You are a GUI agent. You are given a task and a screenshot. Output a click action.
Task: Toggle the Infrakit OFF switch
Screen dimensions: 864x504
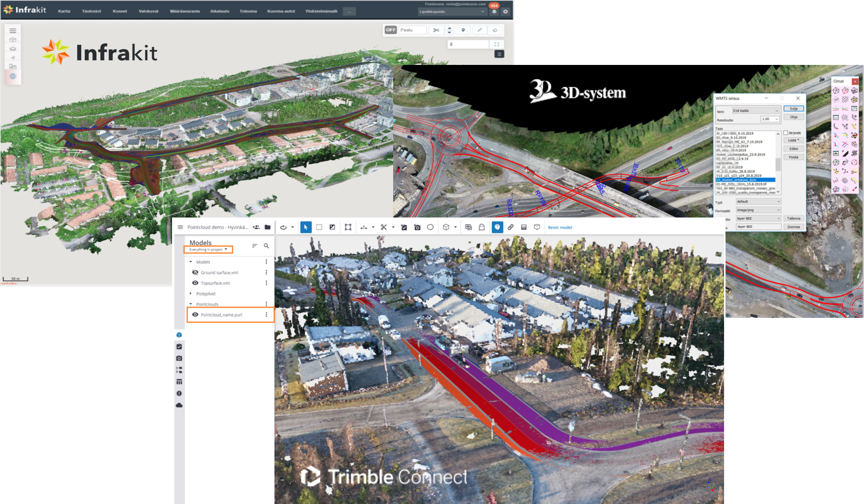(x=390, y=30)
